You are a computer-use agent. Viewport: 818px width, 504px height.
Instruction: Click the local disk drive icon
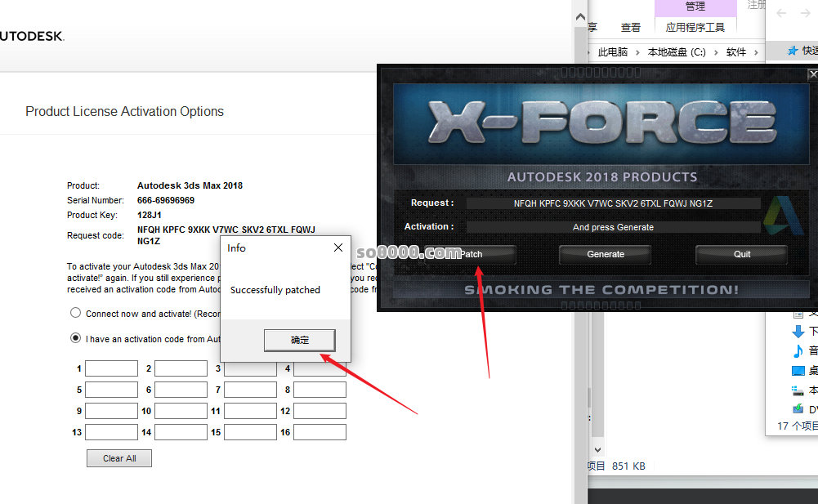click(798, 390)
